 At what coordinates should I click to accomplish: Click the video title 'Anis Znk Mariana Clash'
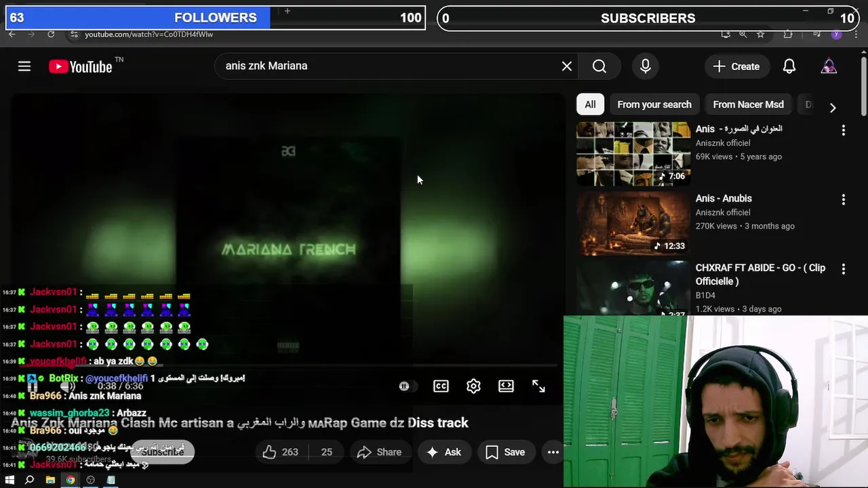tap(239, 423)
